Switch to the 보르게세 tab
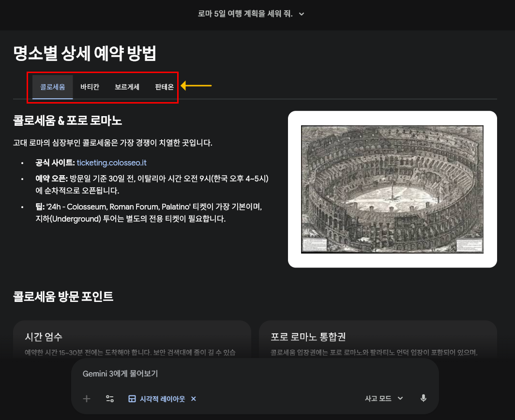Image resolution: width=515 pixels, height=420 pixels. pos(127,87)
